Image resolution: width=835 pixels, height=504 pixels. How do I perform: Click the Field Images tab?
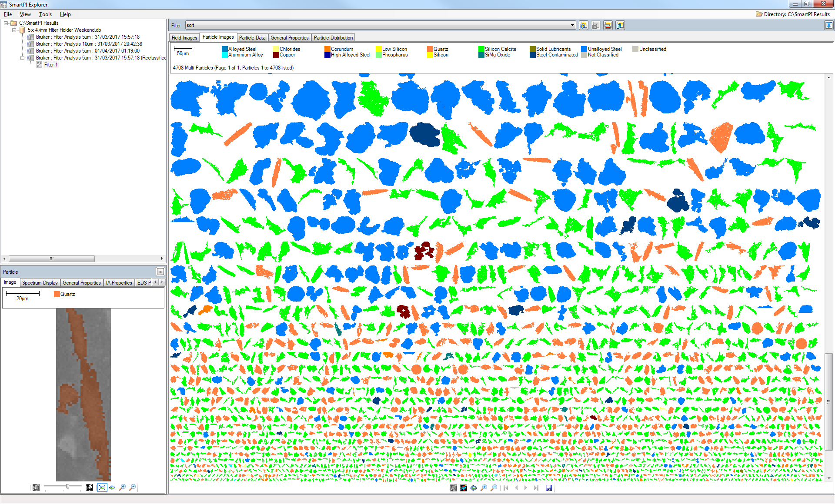pos(184,37)
